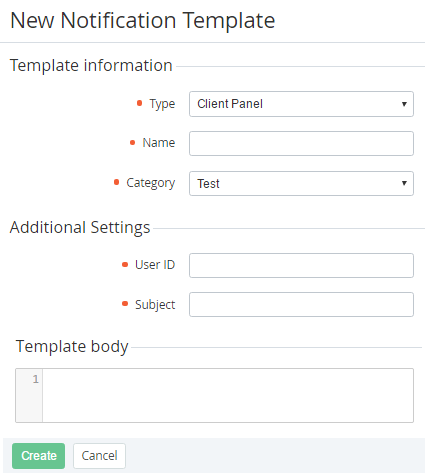Screen dimensions: 425x474
Task: Click the User ID field label
Action: coord(155,265)
